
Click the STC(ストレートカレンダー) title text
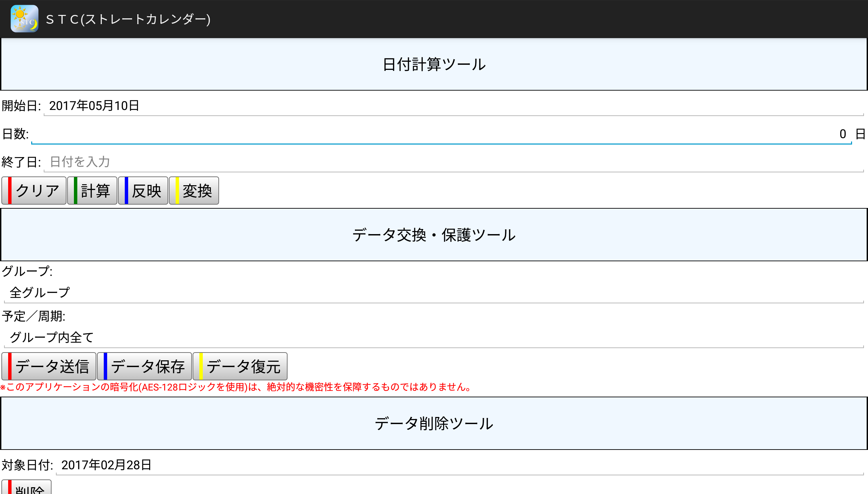click(128, 19)
